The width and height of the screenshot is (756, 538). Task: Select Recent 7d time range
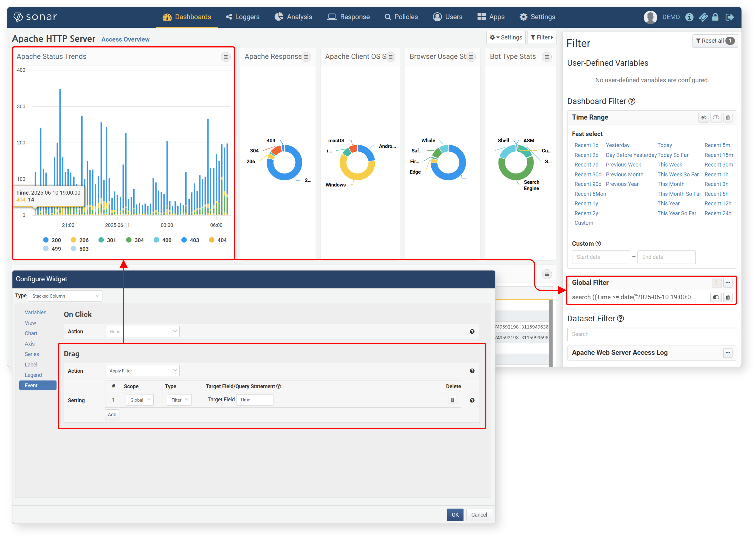pyautogui.click(x=586, y=165)
